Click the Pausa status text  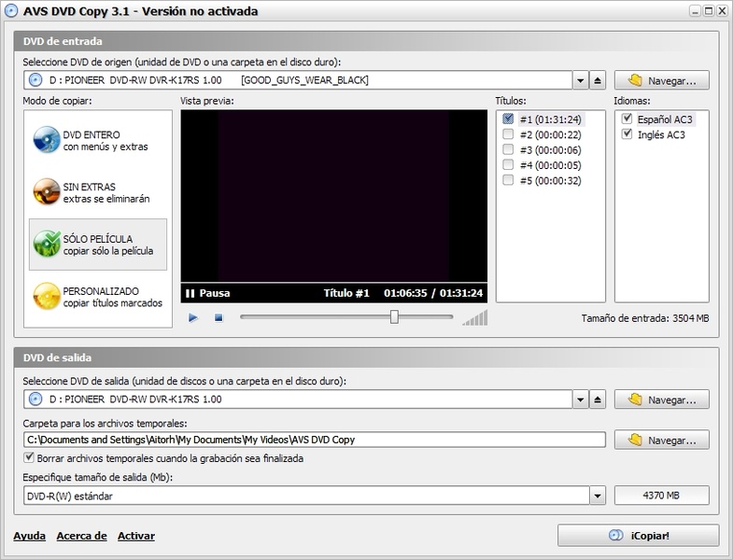pos(215,293)
